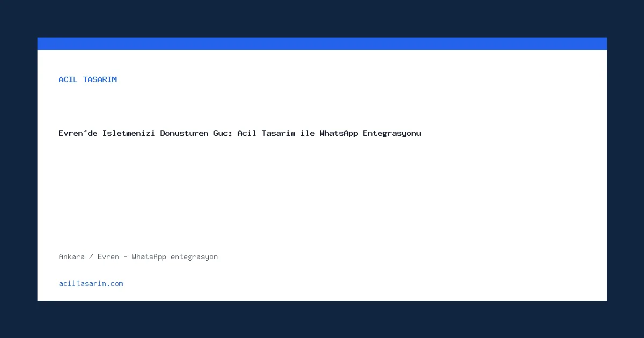This screenshot has height=338, width=644.
Task: Select the headline about WhatsApp Entegrasyonu
Action: click(x=240, y=133)
